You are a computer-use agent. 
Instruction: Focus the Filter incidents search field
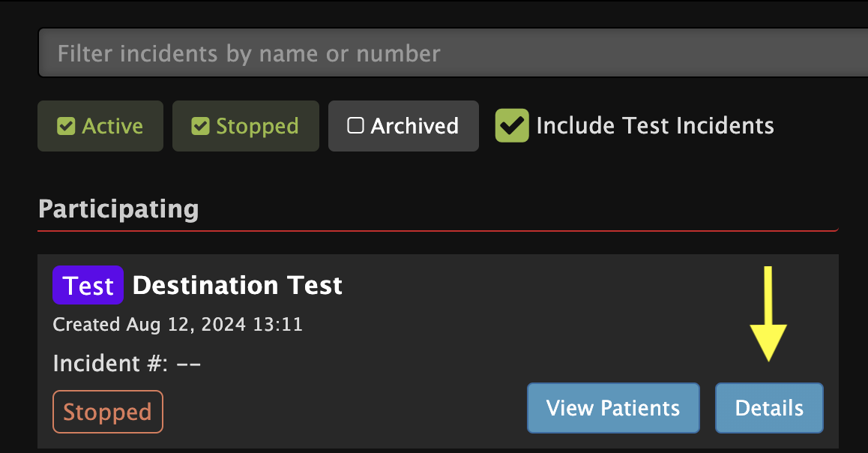(453, 53)
